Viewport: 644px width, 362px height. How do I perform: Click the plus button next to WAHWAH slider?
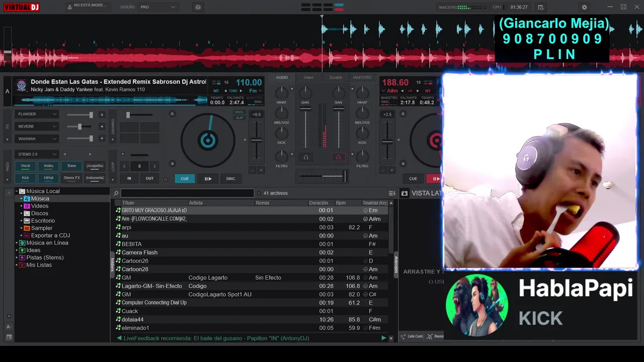tap(102, 139)
